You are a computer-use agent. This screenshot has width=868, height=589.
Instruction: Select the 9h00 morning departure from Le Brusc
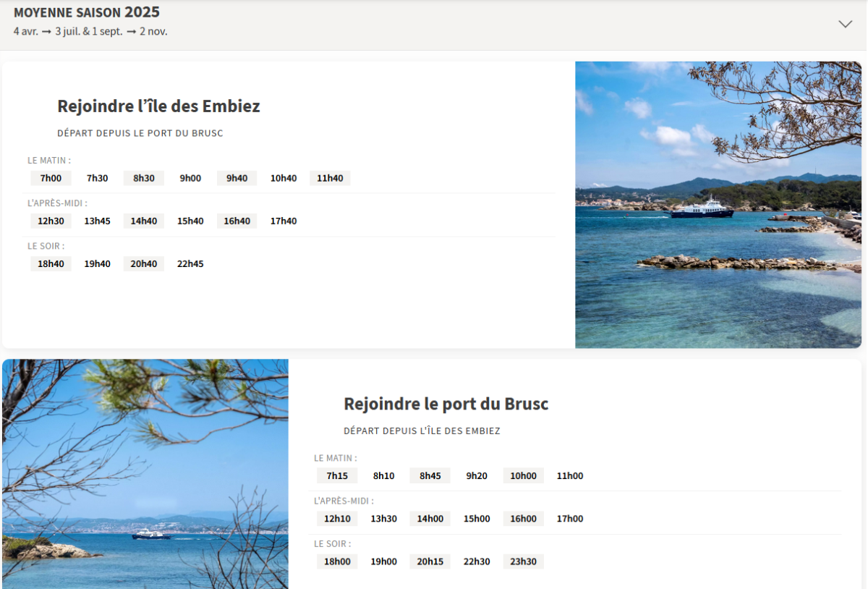tap(190, 178)
